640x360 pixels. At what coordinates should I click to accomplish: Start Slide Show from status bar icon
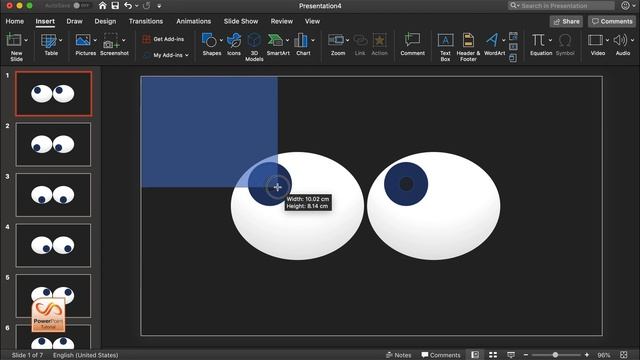click(511, 355)
